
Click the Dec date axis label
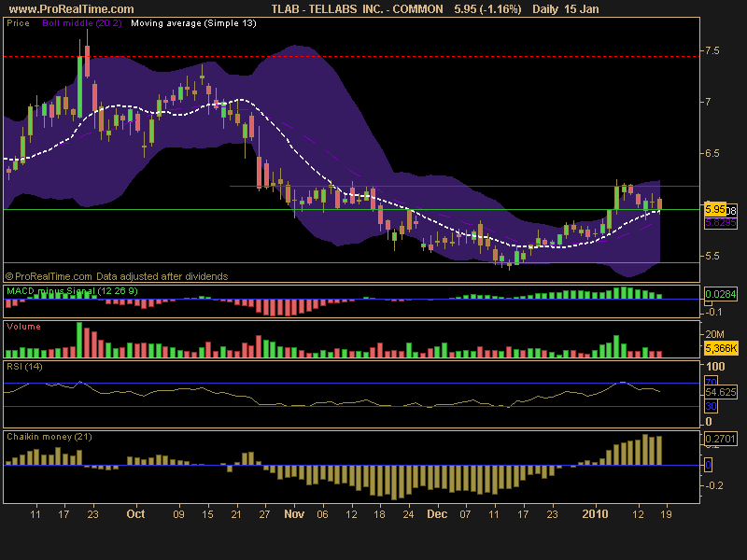[x=437, y=514]
